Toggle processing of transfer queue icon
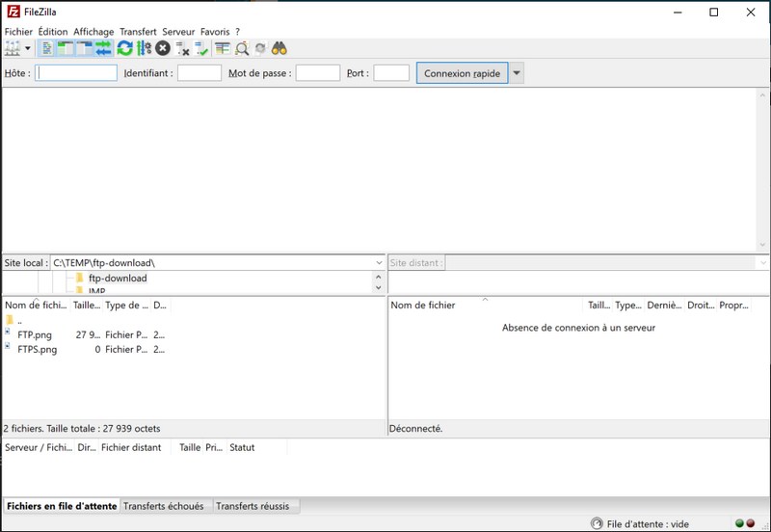The width and height of the screenshot is (771, 532). [x=145, y=48]
